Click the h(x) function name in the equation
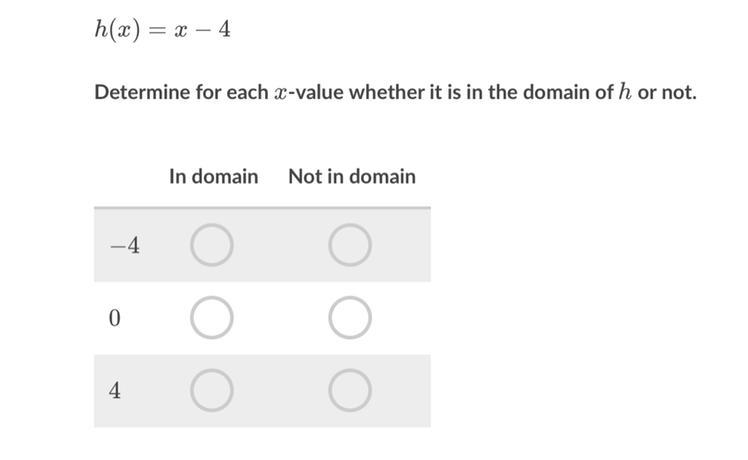Image resolution: width=748 pixels, height=460 pixels. click(x=117, y=30)
